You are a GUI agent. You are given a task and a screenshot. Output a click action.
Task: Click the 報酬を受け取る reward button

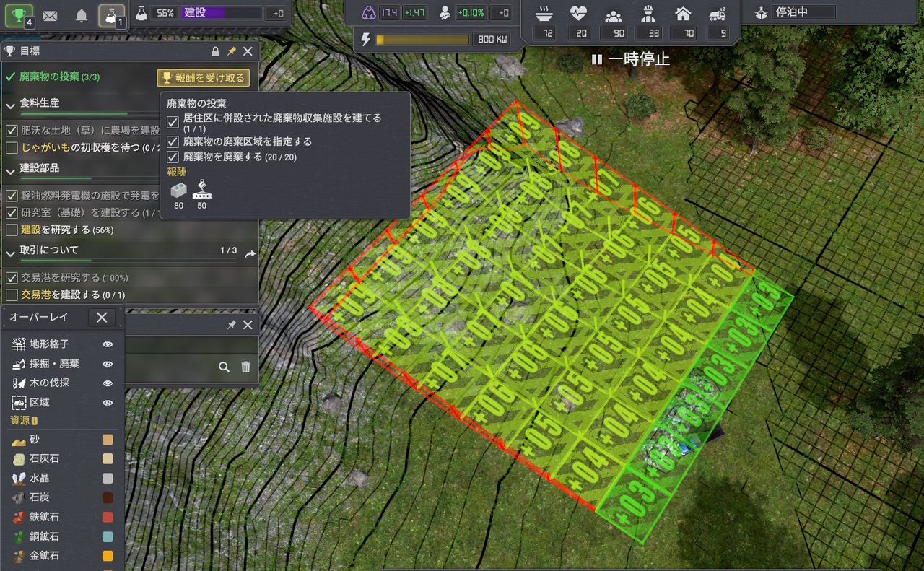(203, 78)
